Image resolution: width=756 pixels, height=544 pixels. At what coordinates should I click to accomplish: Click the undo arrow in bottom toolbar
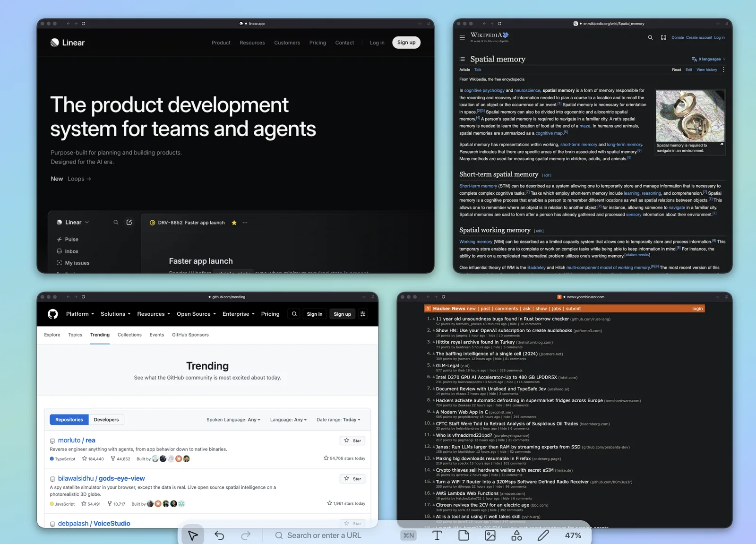[219, 535]
